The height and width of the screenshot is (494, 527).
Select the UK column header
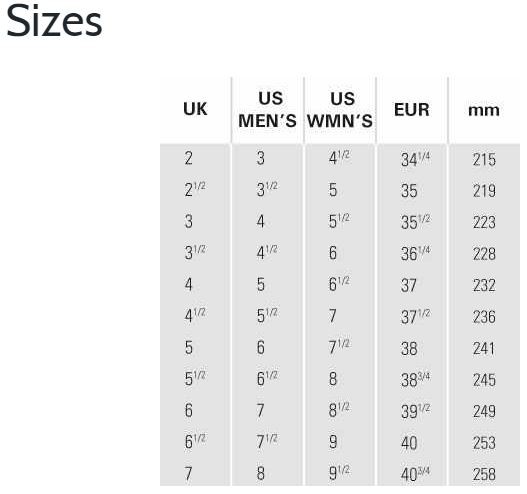[x=195, y=109]
